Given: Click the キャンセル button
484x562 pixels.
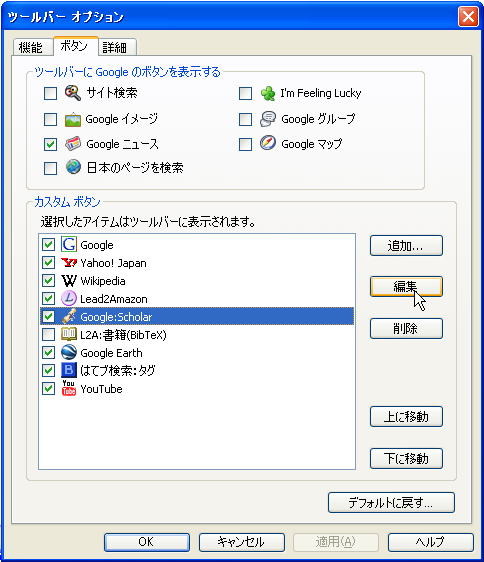Looking at the screenshot, I should point(242,542).
